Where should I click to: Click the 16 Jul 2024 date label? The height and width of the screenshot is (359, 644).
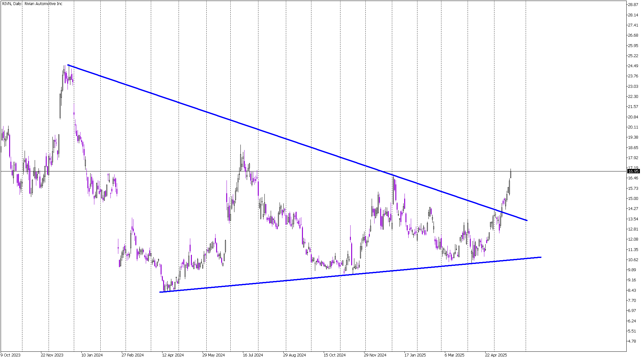click(253, 355)
